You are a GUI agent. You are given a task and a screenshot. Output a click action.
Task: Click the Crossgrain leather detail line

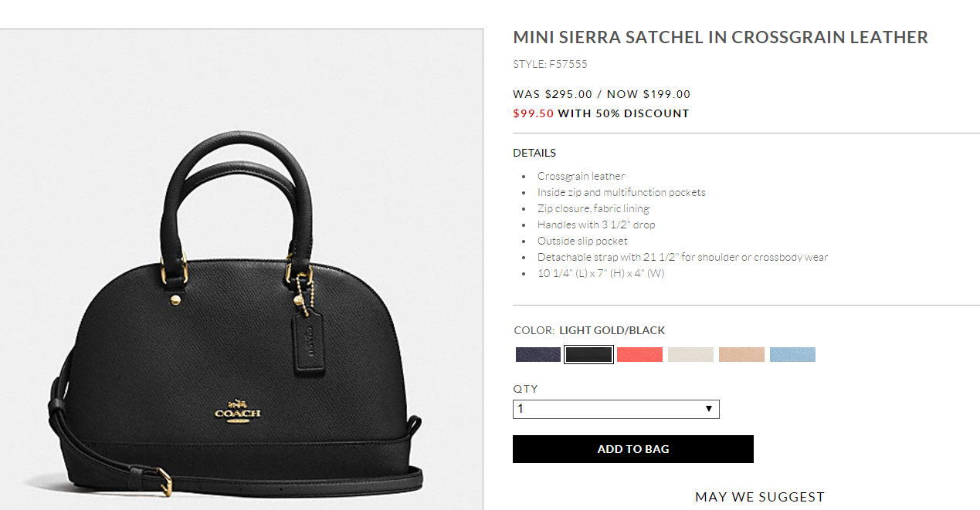point(581,176)
